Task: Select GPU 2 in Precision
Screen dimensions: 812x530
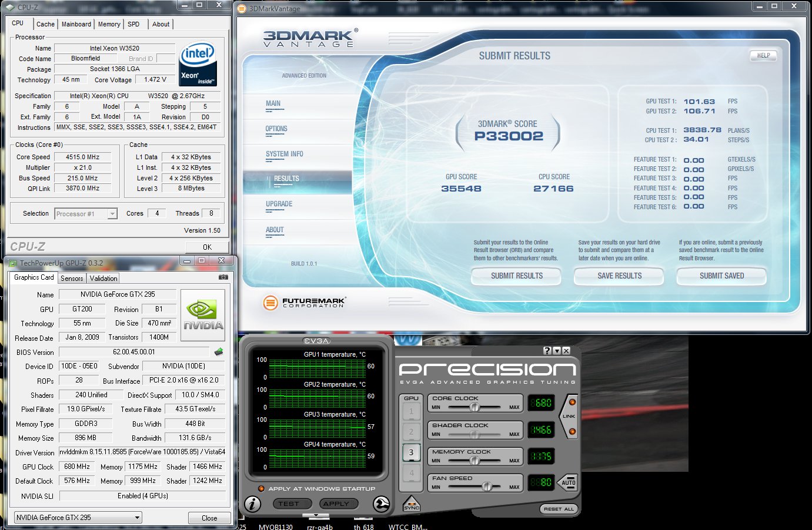Action: click(x=411, y=432)
